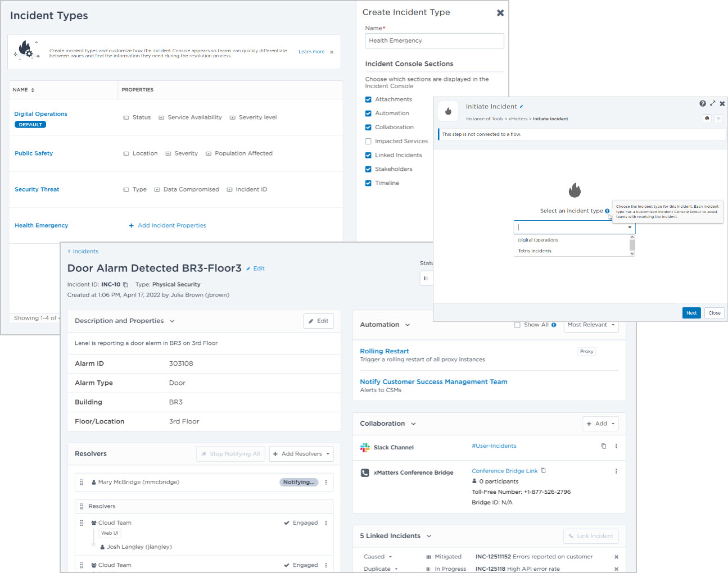Viewport: 728px width, 573px height.
Task: Uncheck the Stakeholders section
Action: (x=368, y=169)
